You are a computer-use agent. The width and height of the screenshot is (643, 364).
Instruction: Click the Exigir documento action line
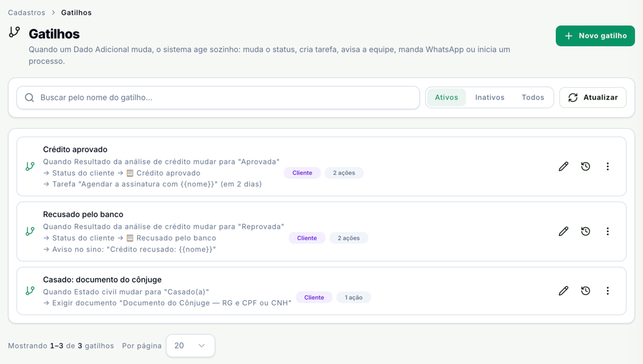coord(167,303)
